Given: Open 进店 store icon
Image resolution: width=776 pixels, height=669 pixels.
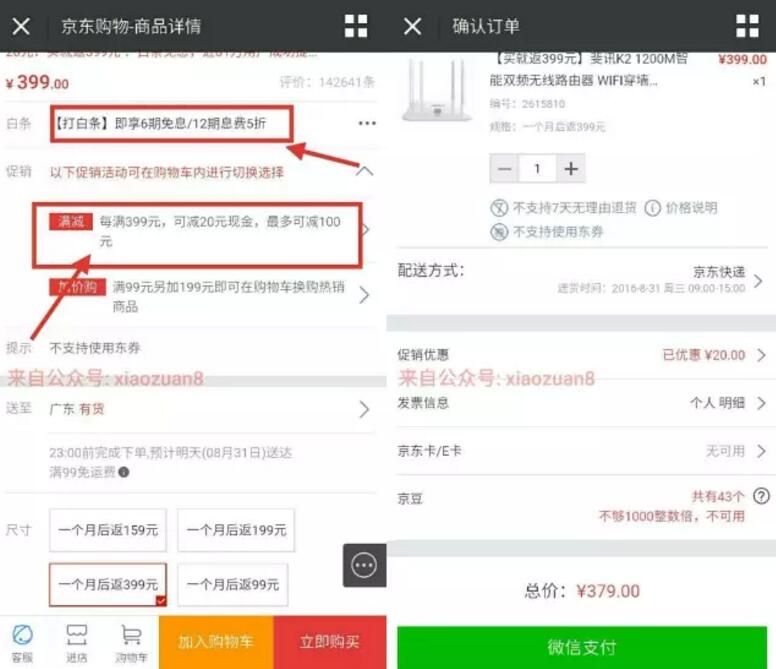Looking at the screenshot, I should (77, 642).
